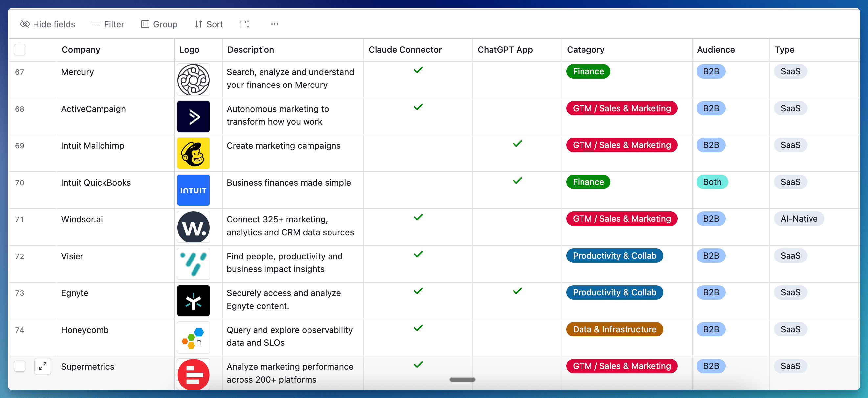
Task: Check the Supermetrics row checkbox
Action: coord(20,366)
